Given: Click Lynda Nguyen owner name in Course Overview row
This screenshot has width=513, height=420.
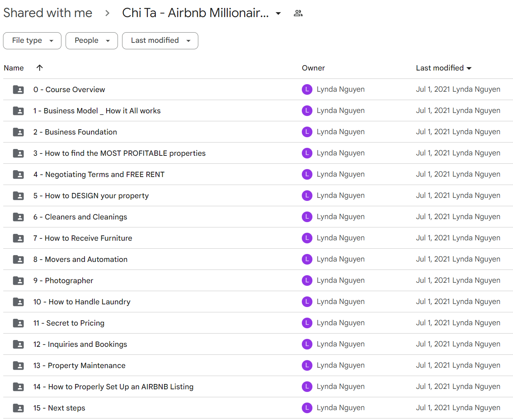Looking at the screenshot, I should click(x=340, y=89).
